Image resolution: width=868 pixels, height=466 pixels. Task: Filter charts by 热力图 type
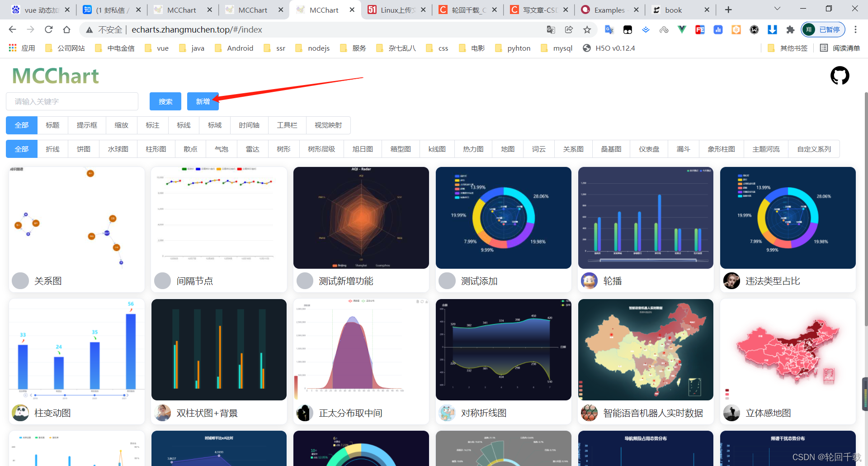473,149
